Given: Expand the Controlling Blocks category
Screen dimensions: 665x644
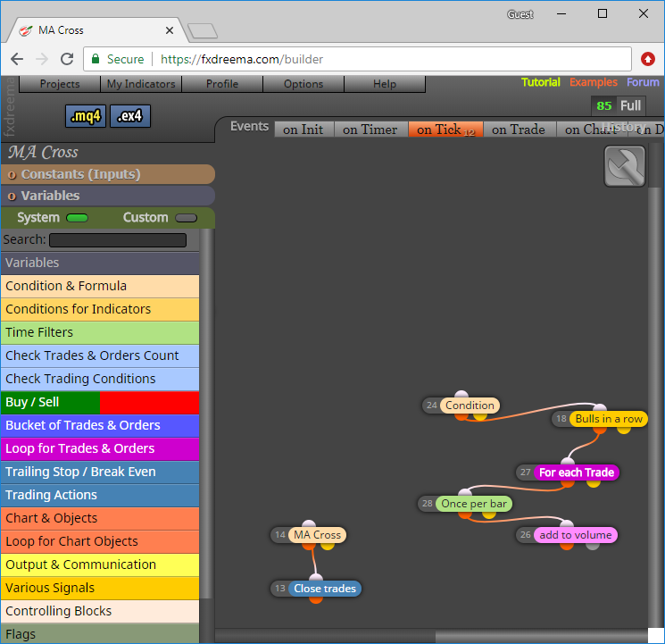Looking at the screenshot, I should pos(100,611).
